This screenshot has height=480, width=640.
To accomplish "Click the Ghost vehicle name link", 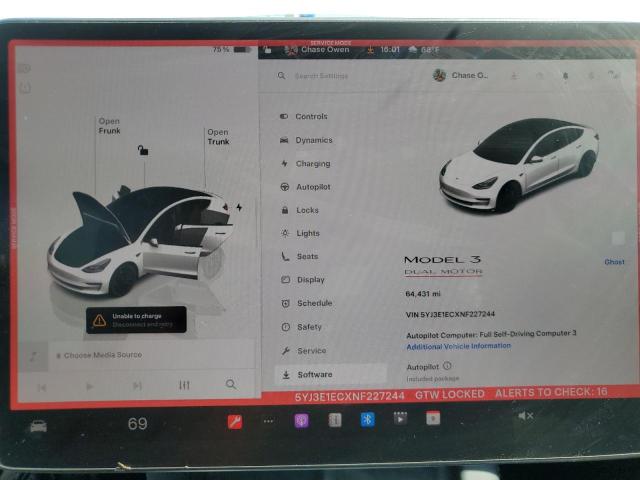I will (614, 262).
